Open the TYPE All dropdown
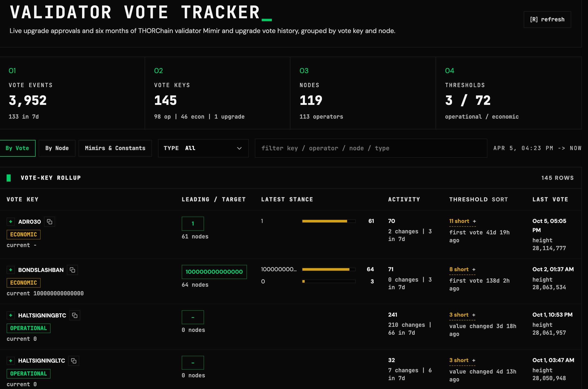Viewport: 588px width, 389px height. (x=203, y=148)
